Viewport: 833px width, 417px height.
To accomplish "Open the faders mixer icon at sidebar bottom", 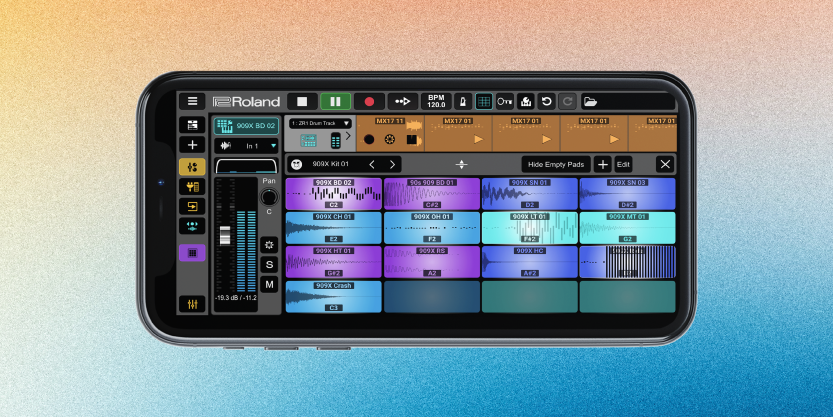I will (192, 304).
